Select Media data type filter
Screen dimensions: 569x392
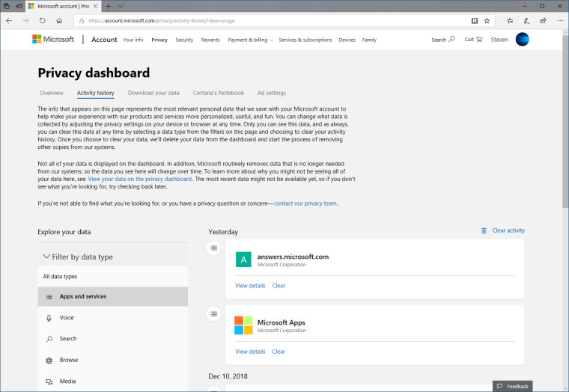tap(113, 381)
